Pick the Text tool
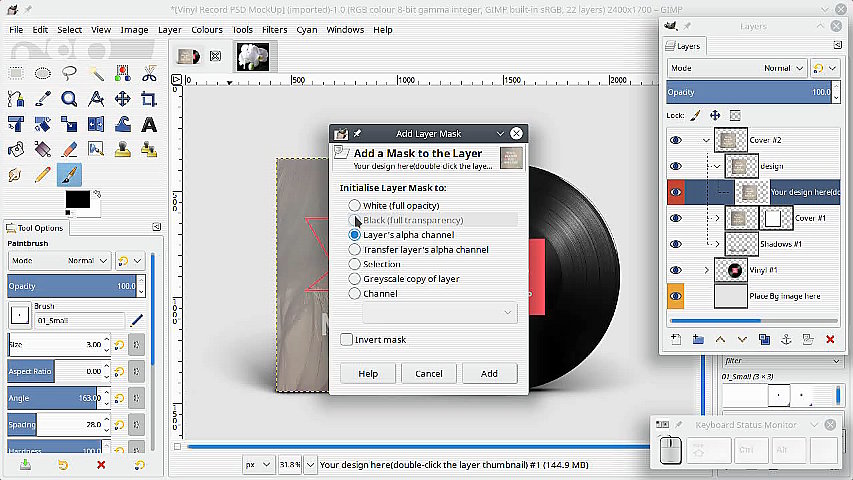This screenshot has height=480, width=853. point(148,124)
